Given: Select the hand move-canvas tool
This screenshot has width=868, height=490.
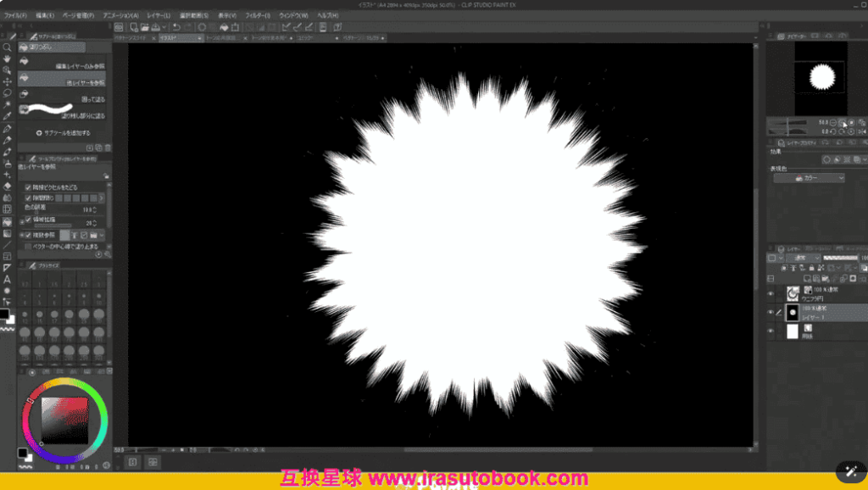Looking at the screenshot, I should pyautogui.click(x=7, y=58).
